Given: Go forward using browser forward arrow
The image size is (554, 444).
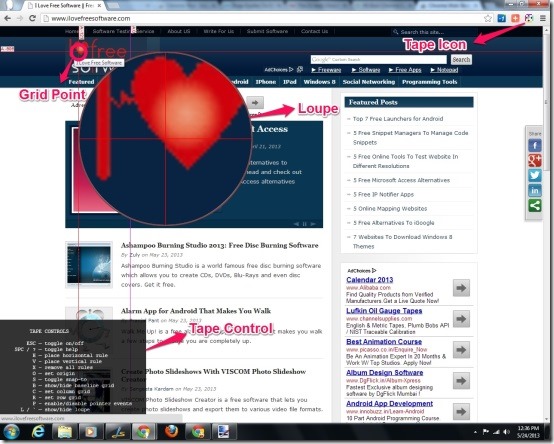Looking at the screenshot, I should tap(20, 18).
